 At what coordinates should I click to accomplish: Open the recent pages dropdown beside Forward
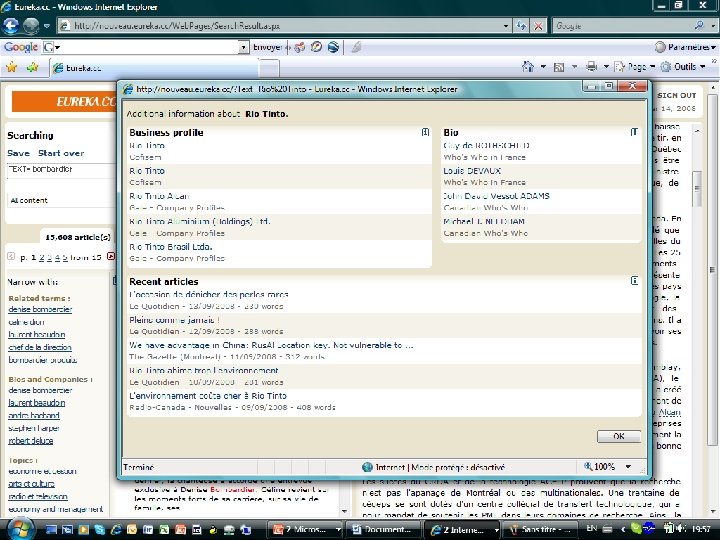point(46,26)
